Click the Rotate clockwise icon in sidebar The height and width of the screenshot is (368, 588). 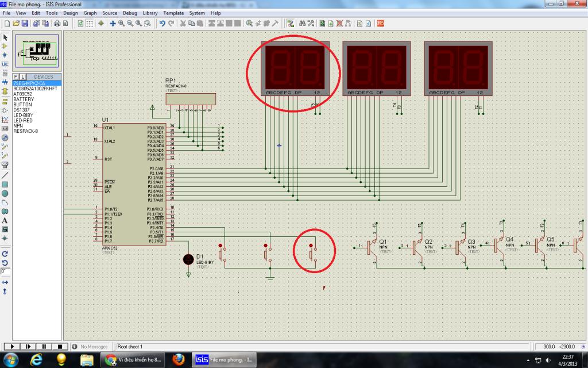tap(5, 254)
